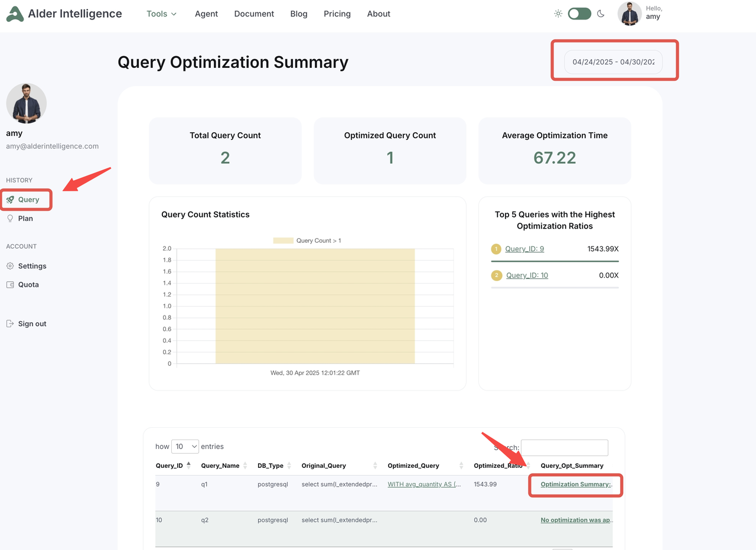The image size is (756, 550).
Task: Click the Query_ID 10 table cell
Action: [159, 520]
